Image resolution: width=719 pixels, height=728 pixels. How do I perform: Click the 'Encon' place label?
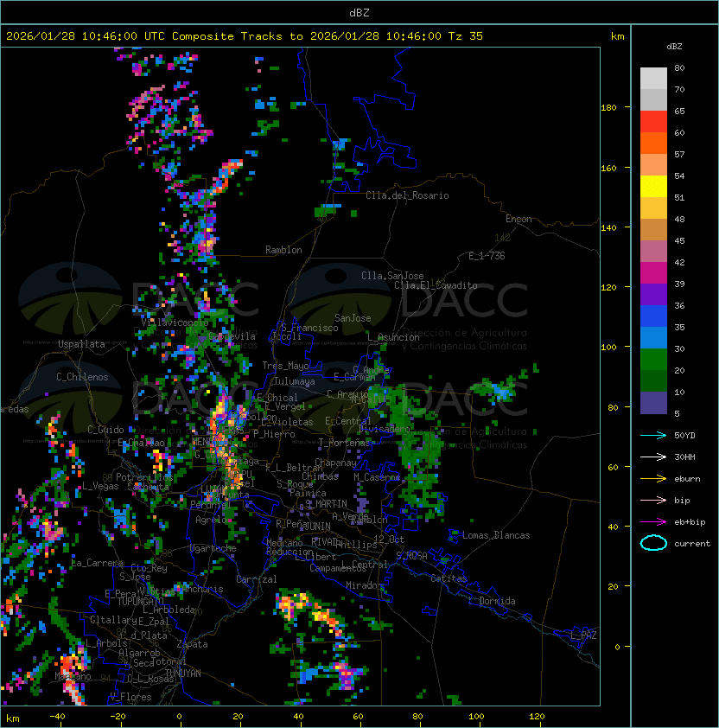point(519,219)
